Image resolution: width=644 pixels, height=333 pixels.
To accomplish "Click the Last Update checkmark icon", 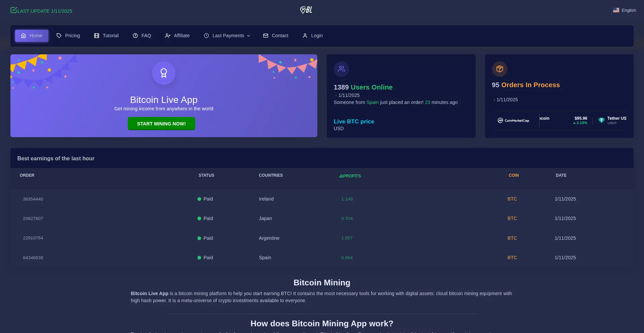I will click(14, 10).
